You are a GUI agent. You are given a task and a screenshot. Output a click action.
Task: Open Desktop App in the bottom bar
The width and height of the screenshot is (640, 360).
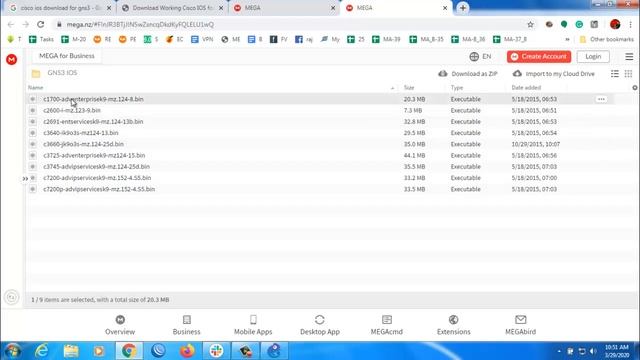point(320,325)
